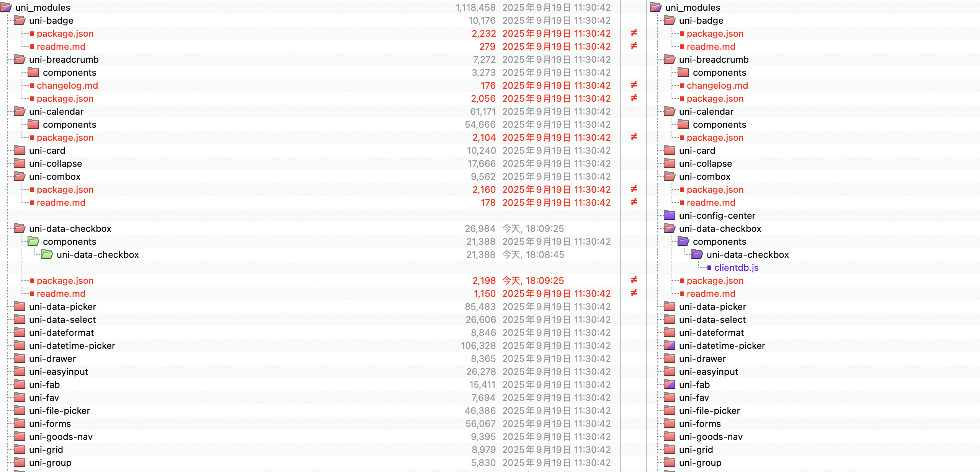Select clientdb.js file in right pane
Image resolution: width=980 pixels, height=472 pixels.
point(736,267)
